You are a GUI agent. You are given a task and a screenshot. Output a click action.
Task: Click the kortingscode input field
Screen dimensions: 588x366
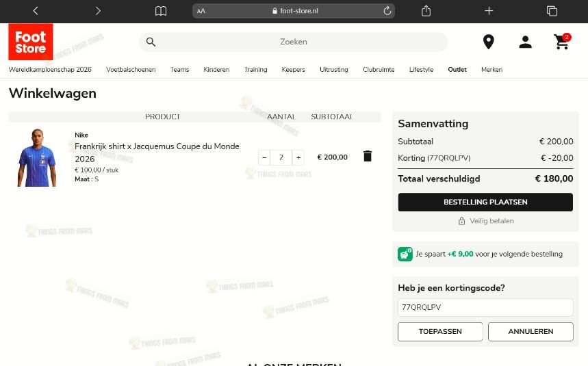tap(485, 307)
